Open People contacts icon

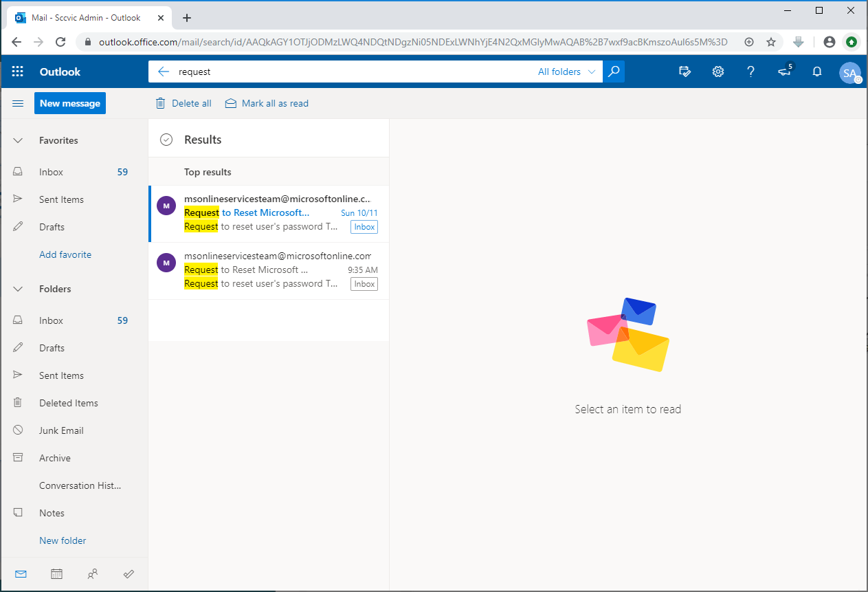[x=93, y=573]
